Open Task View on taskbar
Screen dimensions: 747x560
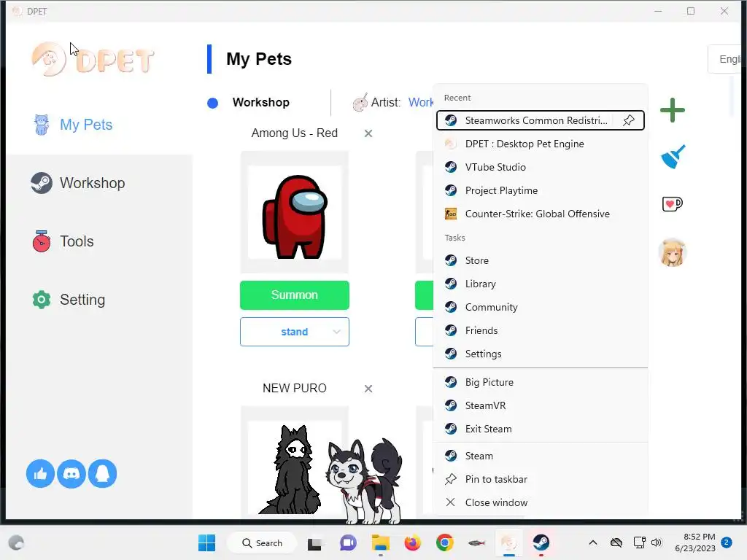314,543
